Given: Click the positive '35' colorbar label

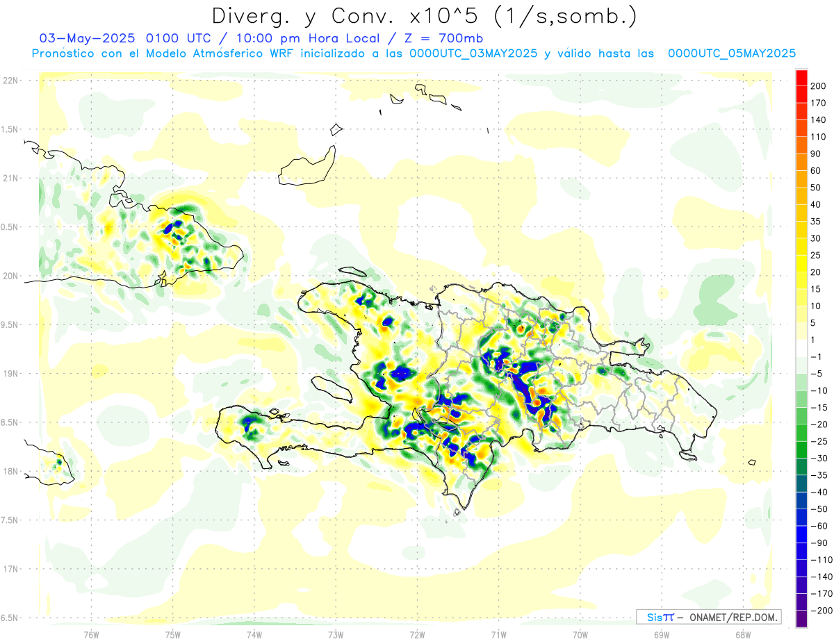Looking at the screenshot, I should 817,222.
